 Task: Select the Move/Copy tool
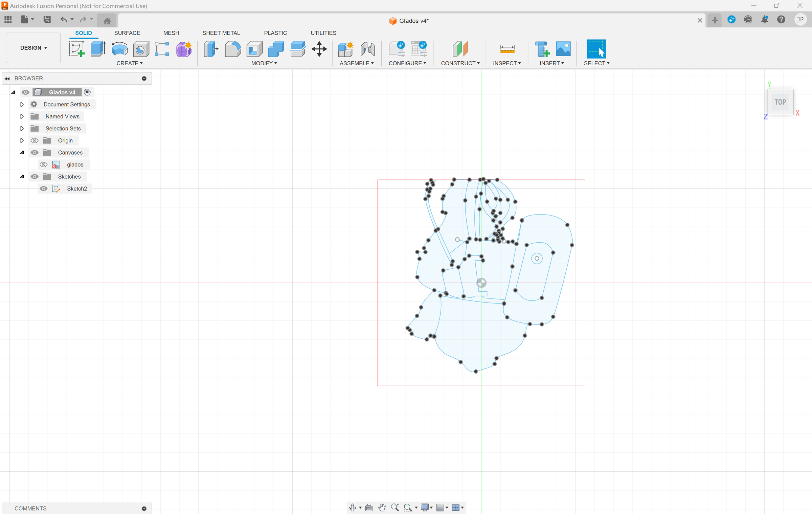(x=319, y=49)
